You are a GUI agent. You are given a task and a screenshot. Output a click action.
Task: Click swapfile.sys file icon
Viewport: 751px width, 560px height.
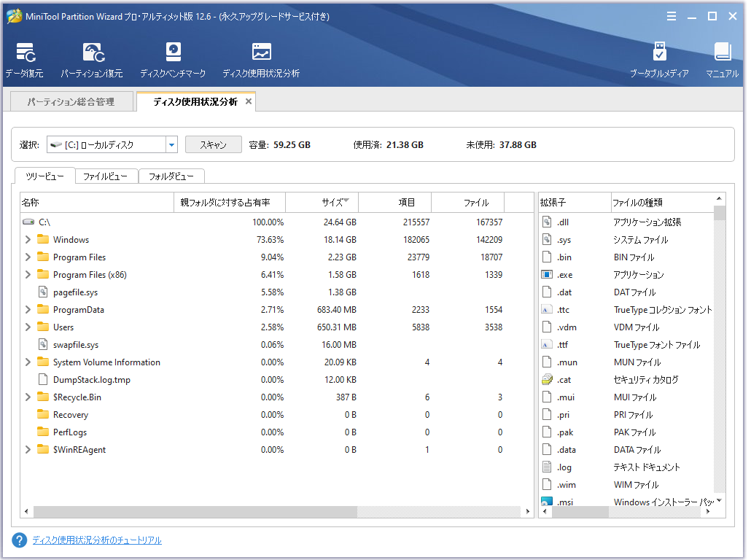pos(43,344)
